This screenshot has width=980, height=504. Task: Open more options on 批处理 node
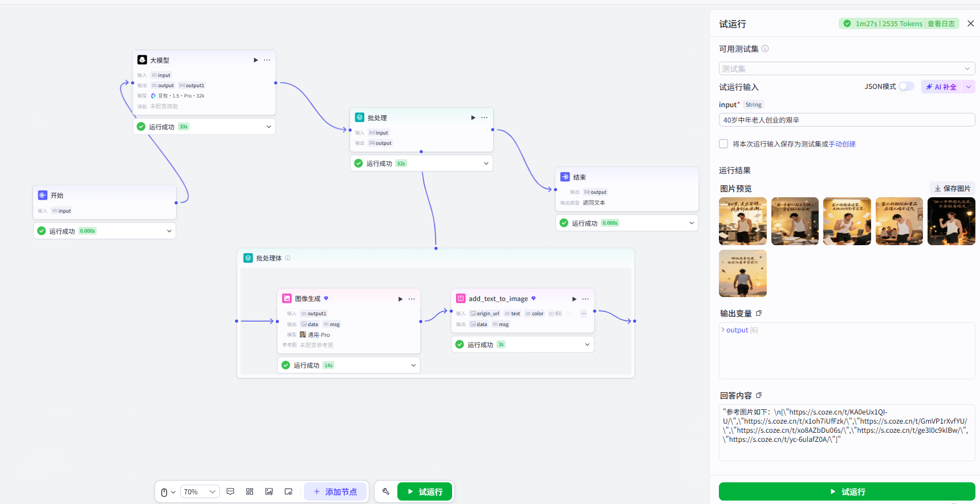pos(484,117)
